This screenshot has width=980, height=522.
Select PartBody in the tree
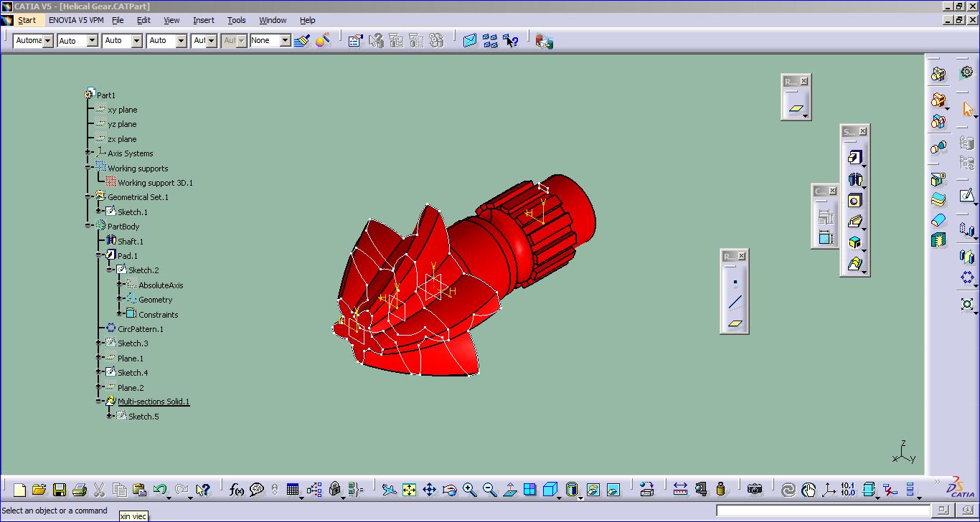[123, 227]
